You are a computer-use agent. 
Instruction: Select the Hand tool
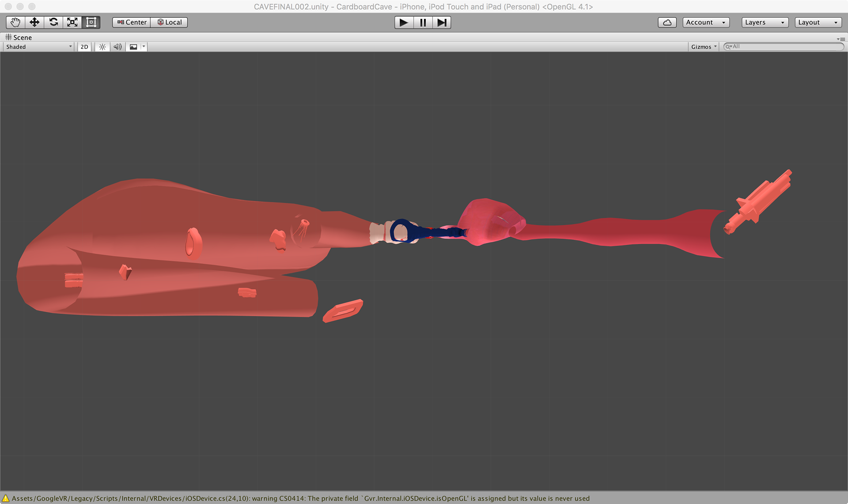15,22
